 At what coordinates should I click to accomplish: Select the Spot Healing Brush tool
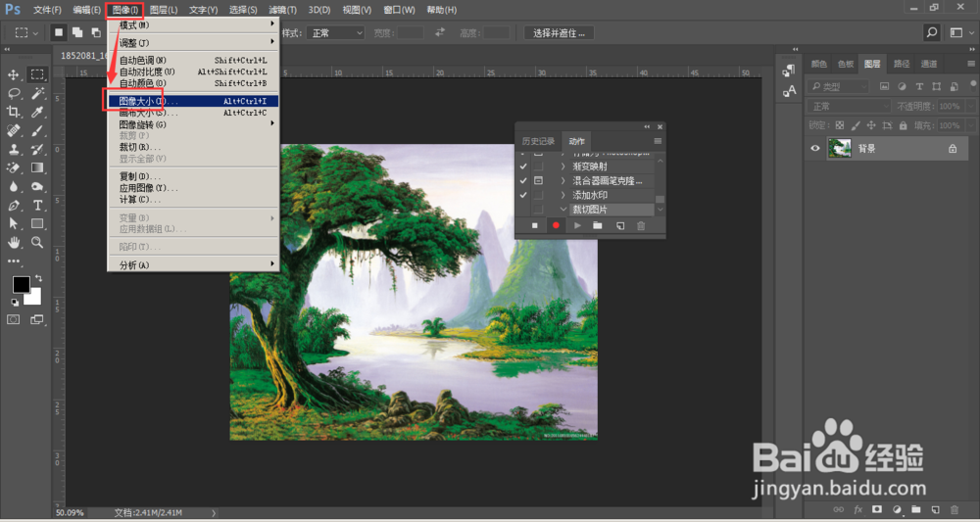point(13,131)
